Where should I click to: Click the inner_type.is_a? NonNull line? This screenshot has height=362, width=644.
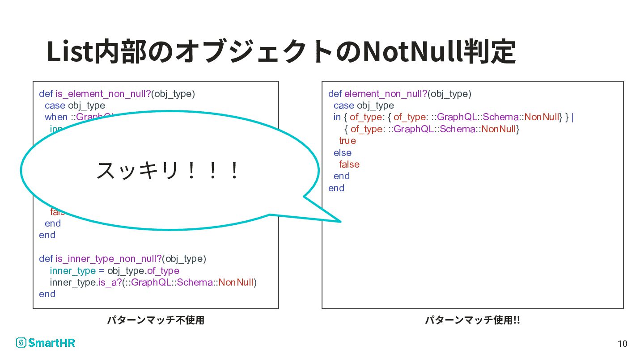[153, 282]
